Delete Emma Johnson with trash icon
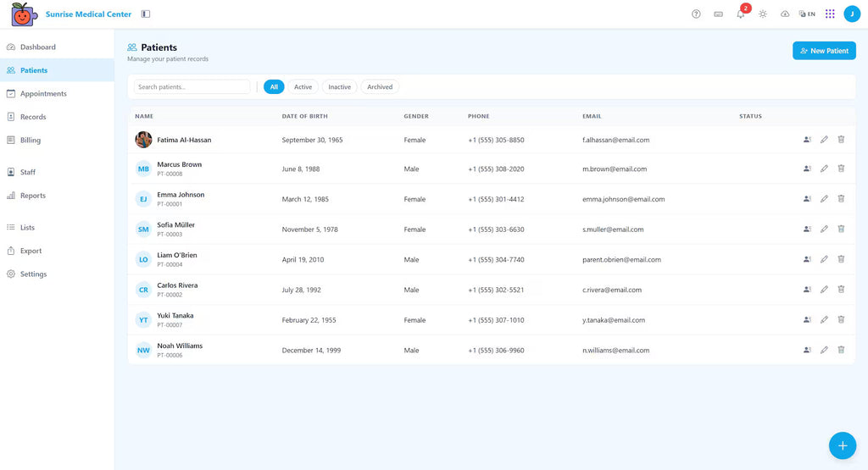The width and height of the screenshot is (868, 470). point(841,198)
